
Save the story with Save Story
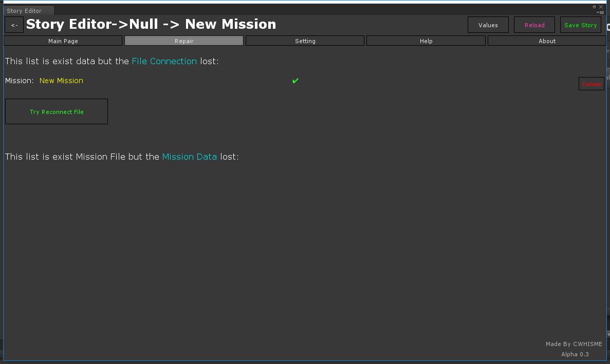coord(580,25)
